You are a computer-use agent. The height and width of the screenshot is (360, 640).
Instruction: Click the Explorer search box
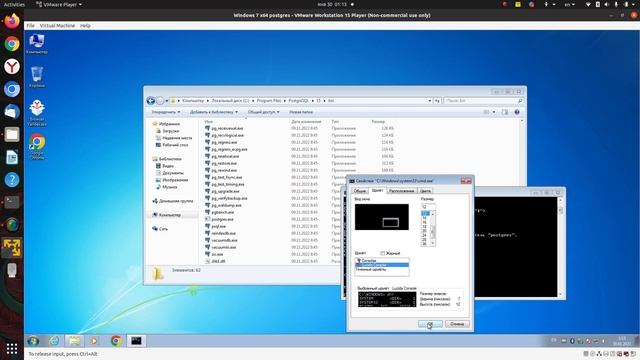483,100
